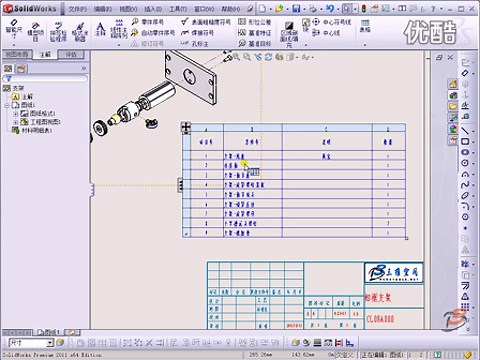This screenshot has width=480, height=360.
Task: Insert Datum Target (基准目标)
Action: [254, 43]
